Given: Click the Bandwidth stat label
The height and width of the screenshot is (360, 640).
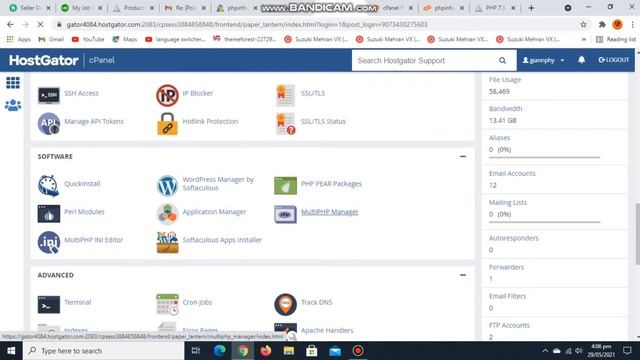Looking at the screenshot, I should click(x=505, y=109).
